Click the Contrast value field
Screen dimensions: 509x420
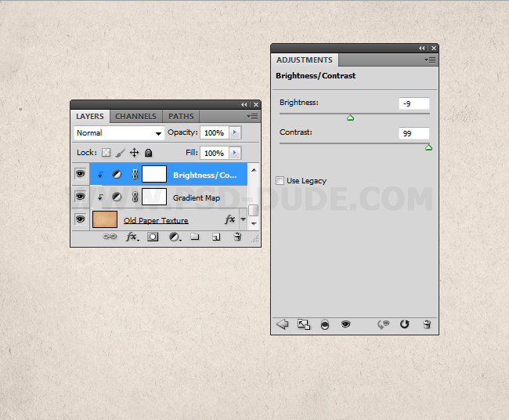click(414, 133)
